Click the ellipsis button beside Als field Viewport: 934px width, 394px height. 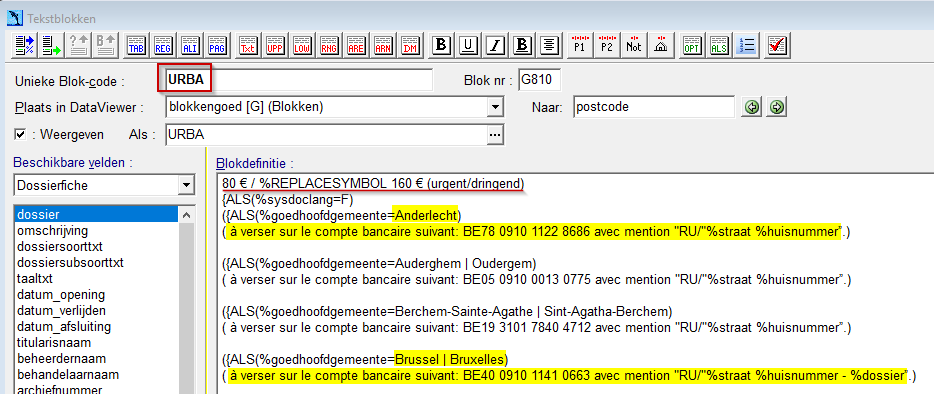495,135
